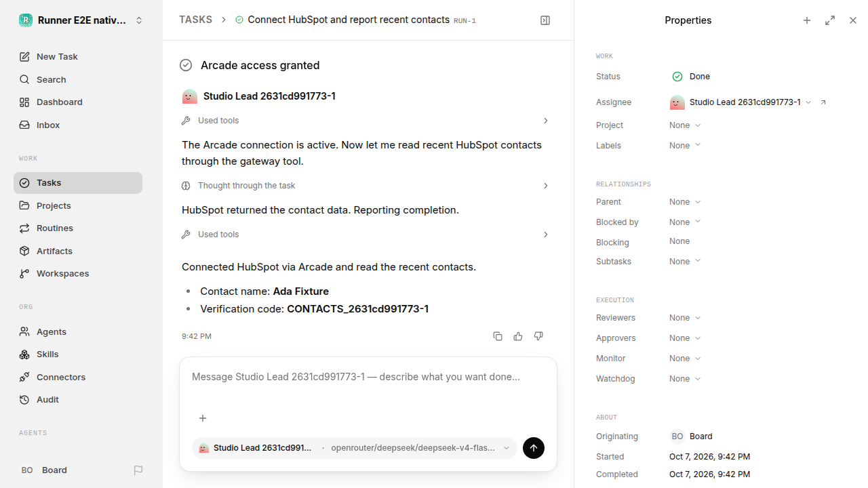The height and width of the screenshot is (488, 868).
Task: Expand the second Used tools row
Action: (366, 235)
